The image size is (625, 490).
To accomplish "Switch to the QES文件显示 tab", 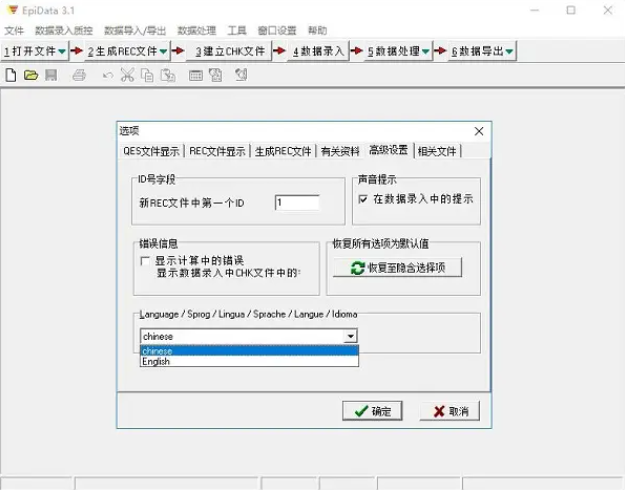I will pos(151,151).
